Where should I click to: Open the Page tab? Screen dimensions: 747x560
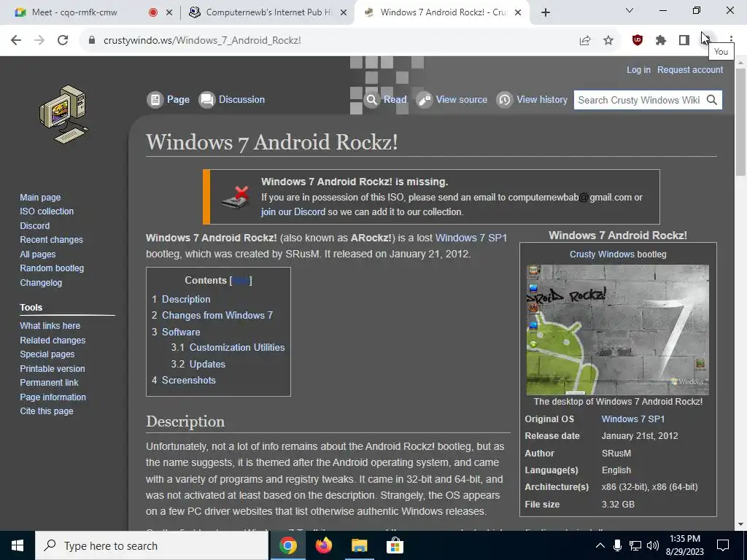169,99
